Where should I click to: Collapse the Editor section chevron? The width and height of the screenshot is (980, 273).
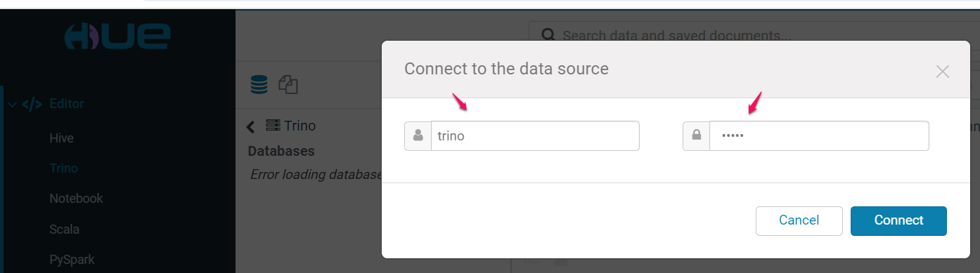pyautogui.click(x=12, y=105)
